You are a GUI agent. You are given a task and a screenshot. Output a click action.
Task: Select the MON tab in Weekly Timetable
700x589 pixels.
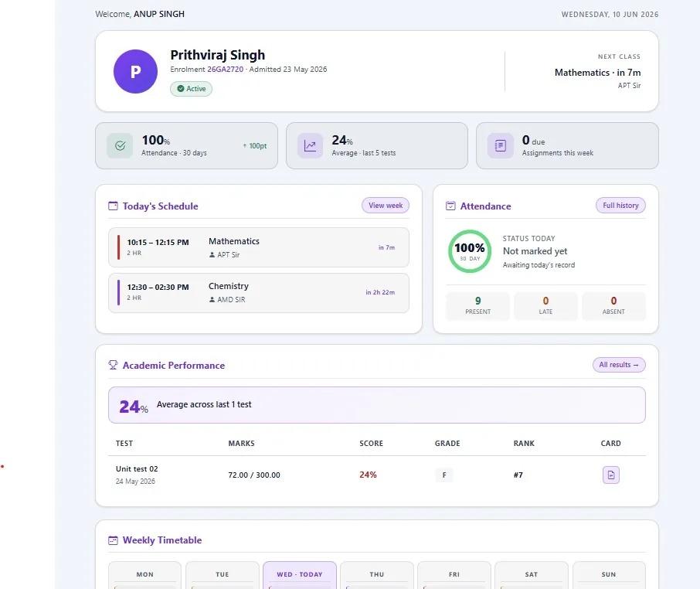[x=144, y=575]
